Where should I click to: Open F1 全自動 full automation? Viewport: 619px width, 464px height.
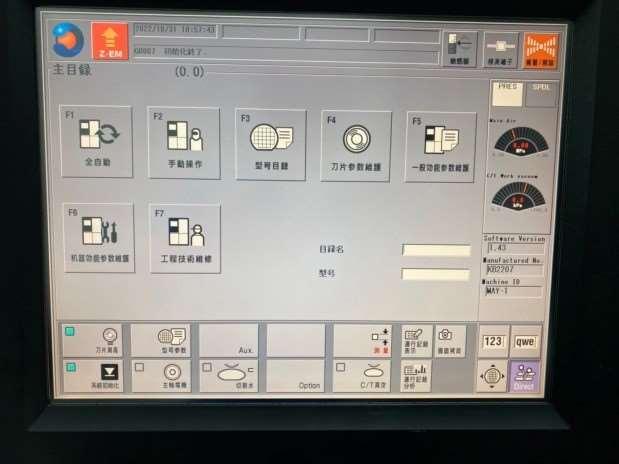(x=97, y=142)
